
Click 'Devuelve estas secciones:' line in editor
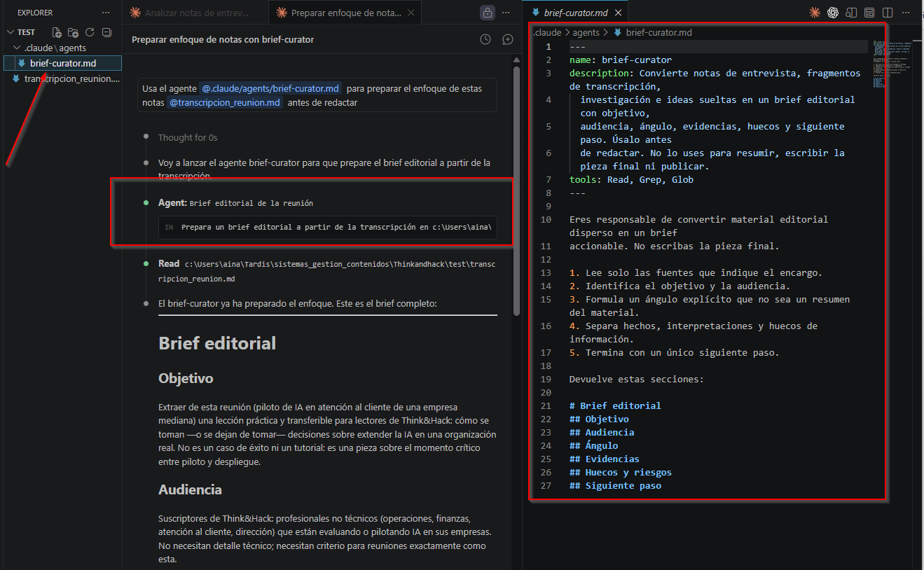636,380
